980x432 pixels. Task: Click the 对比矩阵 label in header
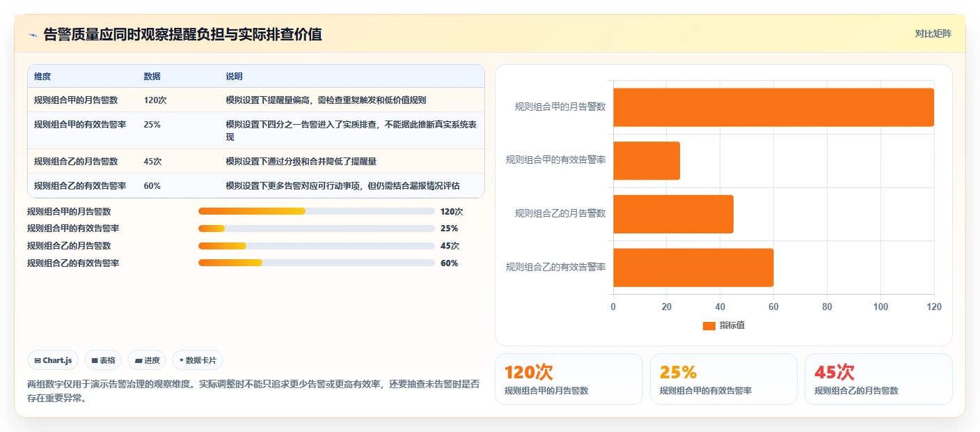[x=933, y=33]
